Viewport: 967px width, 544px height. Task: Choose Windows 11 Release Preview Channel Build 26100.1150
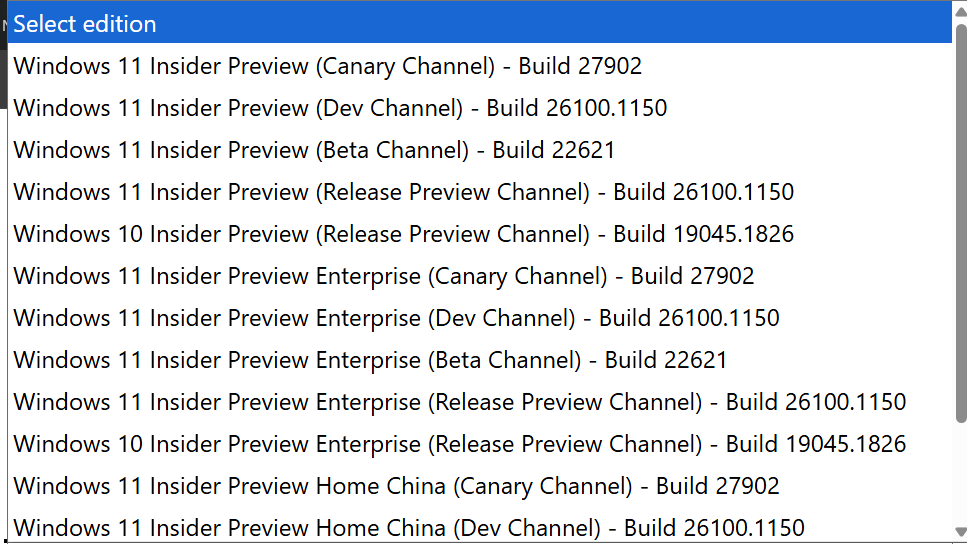pyautogui.click(x=480, y=192)
